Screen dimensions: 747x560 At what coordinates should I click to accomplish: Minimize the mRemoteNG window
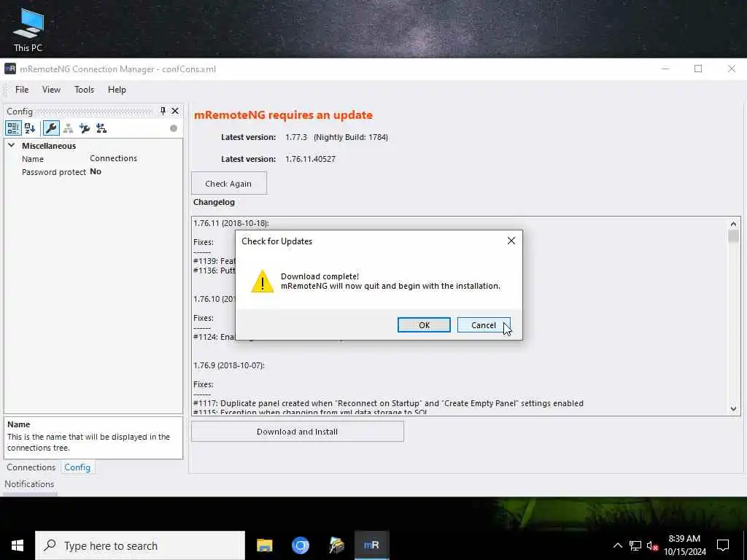665,69
